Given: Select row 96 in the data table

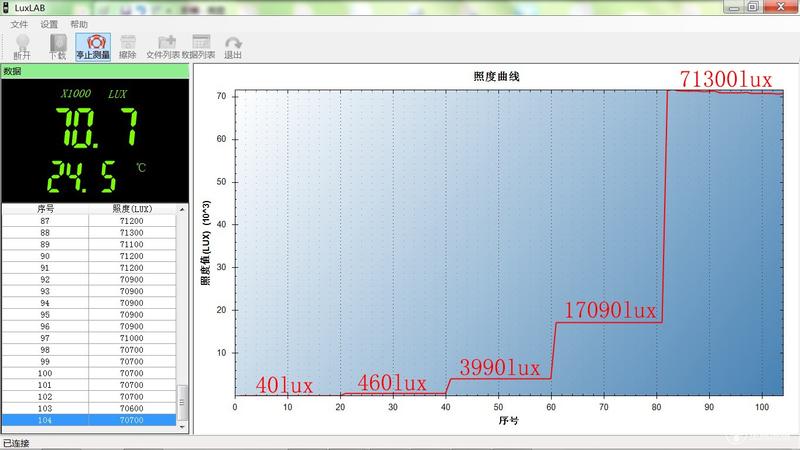Looking at the screenshot, I should [x=89, y=326].
